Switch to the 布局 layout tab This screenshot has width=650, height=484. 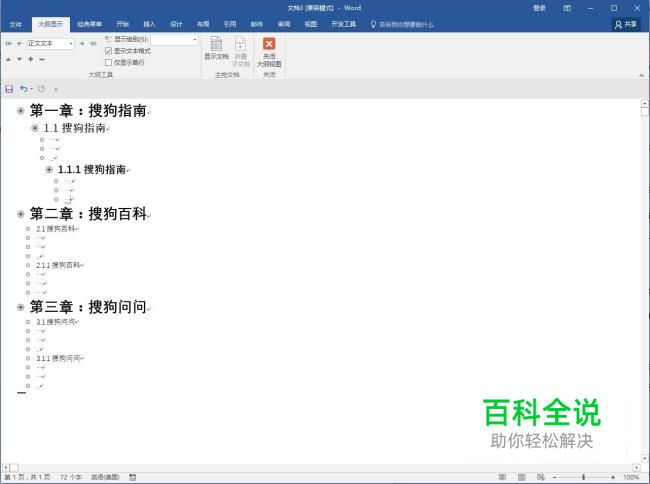tap(203, 24)
